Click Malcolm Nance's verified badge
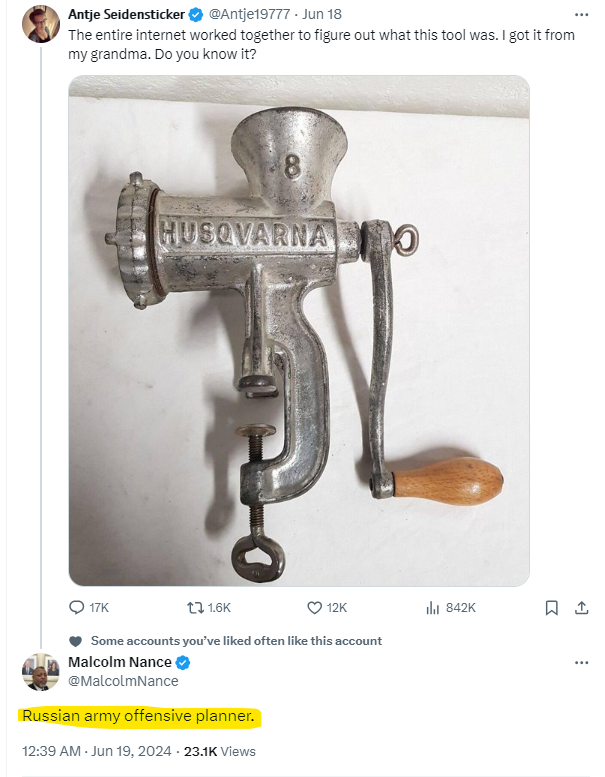Viewport: 605px width, 777px height. [x=183, y=663]
